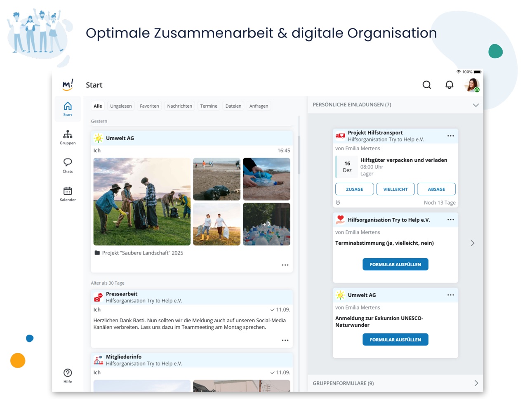Open the search magnifier icon
Screen dimensions: 532x399
tap(427, 85)
